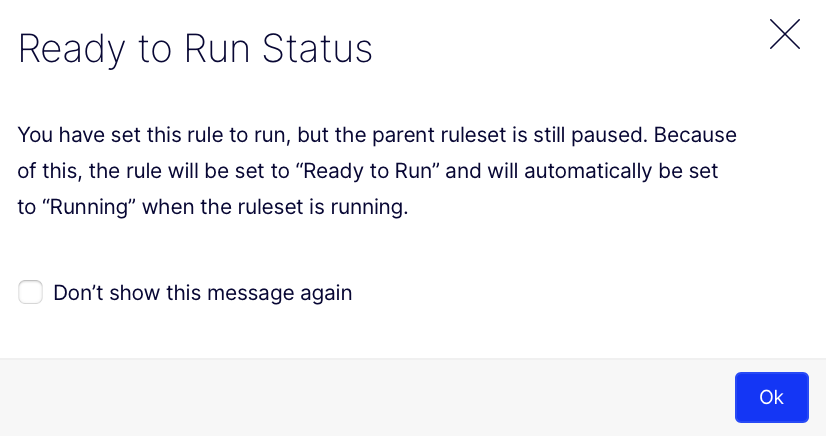Click the "Ready to Run Status" dialog title
Screen dimensions: 826x436
coord(195,49)
